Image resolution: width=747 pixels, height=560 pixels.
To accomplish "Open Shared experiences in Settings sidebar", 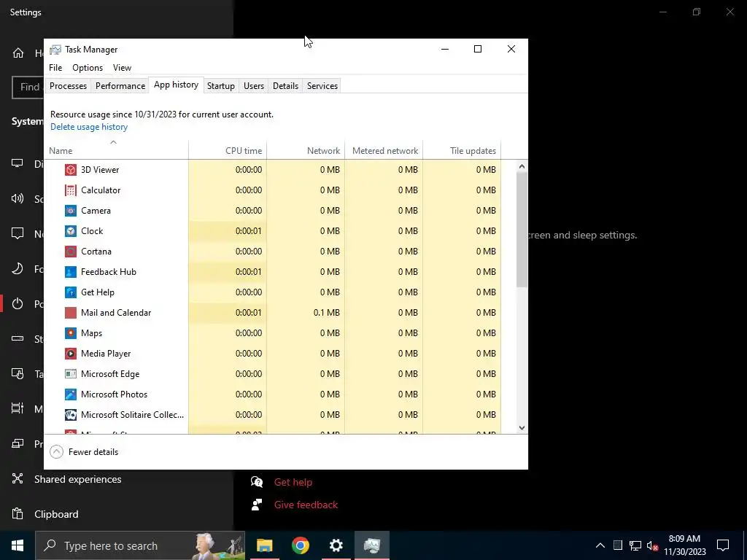I will (x=77, y=479).
